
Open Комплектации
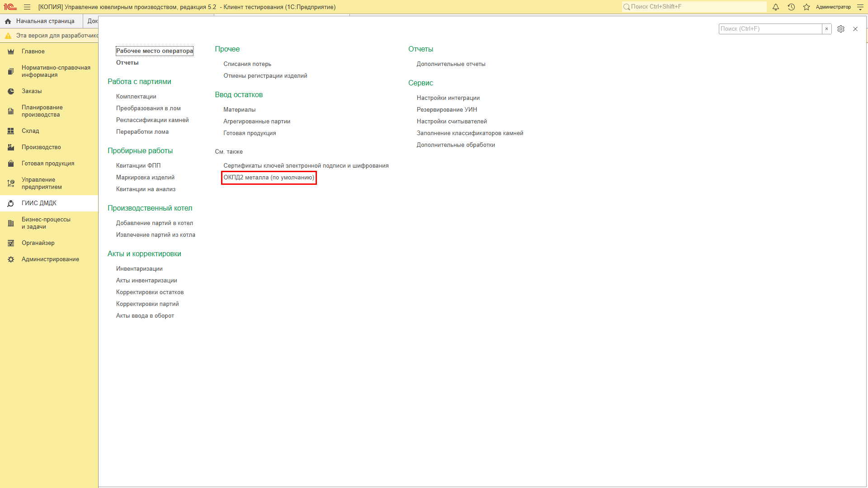click(136, 97)
